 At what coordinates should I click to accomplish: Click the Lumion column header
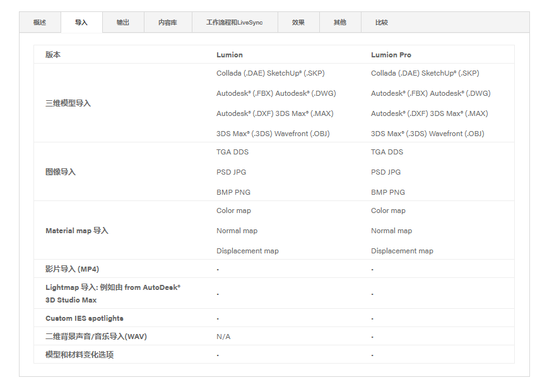tap(230, 55)
